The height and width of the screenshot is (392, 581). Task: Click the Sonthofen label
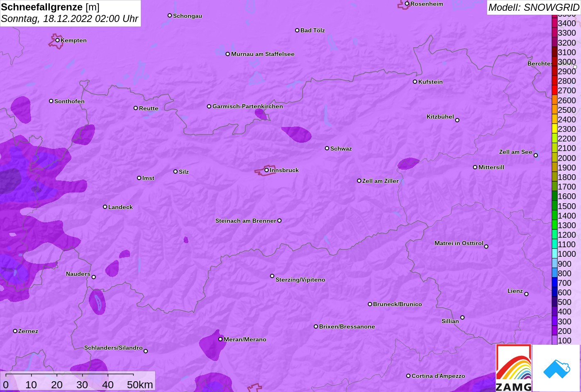[69, 101]
